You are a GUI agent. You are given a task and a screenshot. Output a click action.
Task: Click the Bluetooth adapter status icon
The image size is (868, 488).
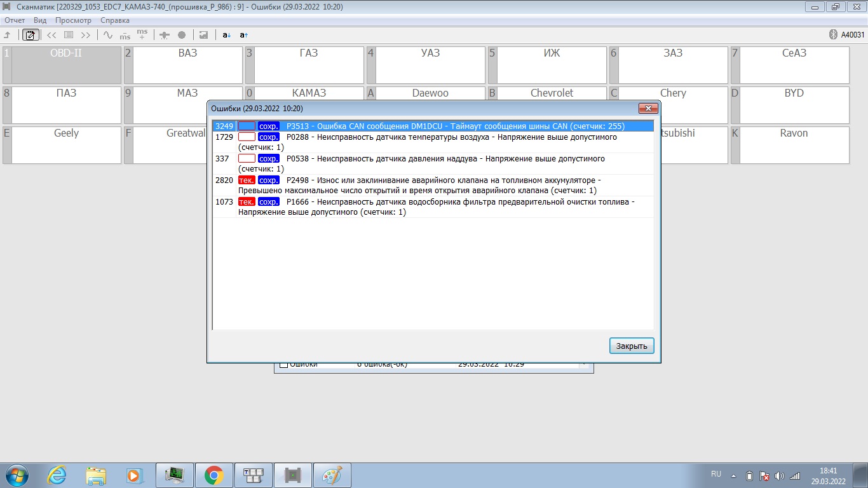click(834, 35)
